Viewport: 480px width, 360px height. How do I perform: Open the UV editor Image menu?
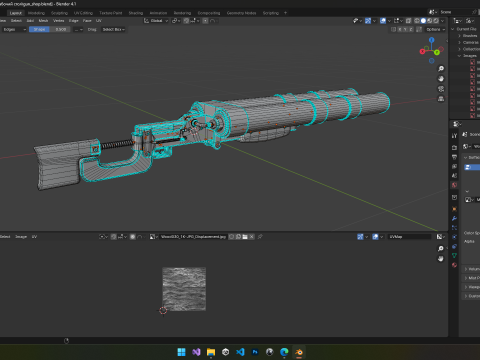pos(21,237)
